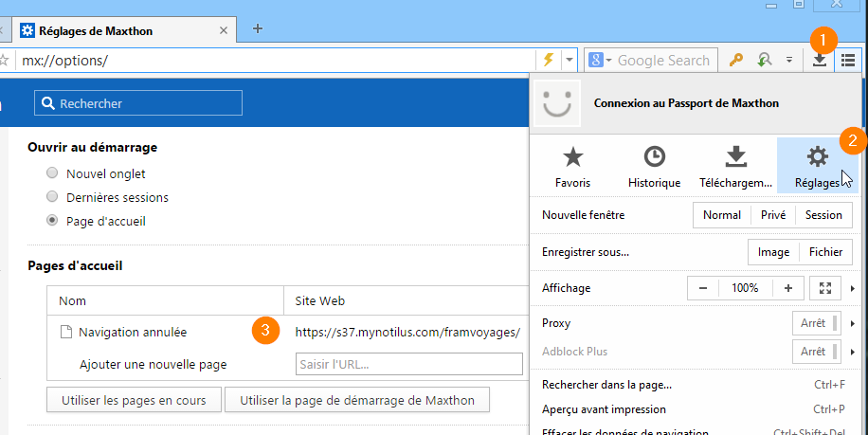Click Utiliser la page de démarrage de Maxthon
This screenshot has height=435, width=868.
357,400
